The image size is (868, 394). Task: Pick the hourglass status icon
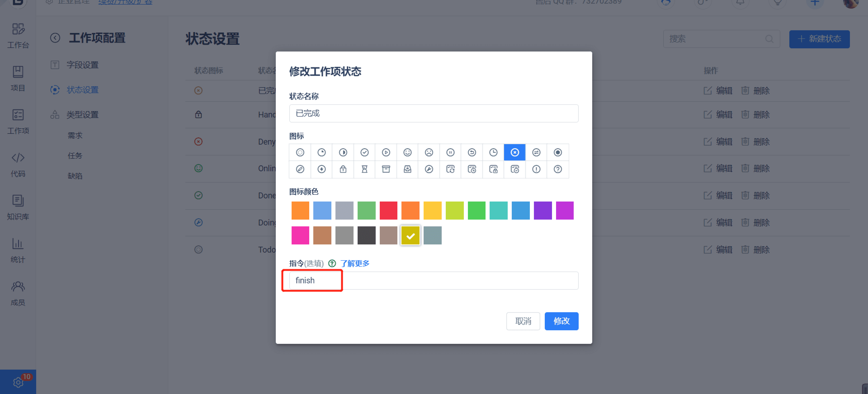point(365,169)
